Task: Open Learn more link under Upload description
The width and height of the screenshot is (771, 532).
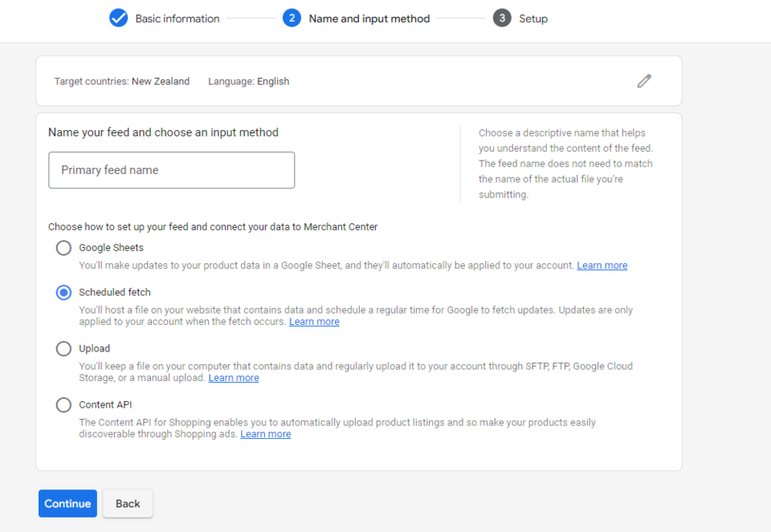Action: pyautogui.click(x=234, y=378)
